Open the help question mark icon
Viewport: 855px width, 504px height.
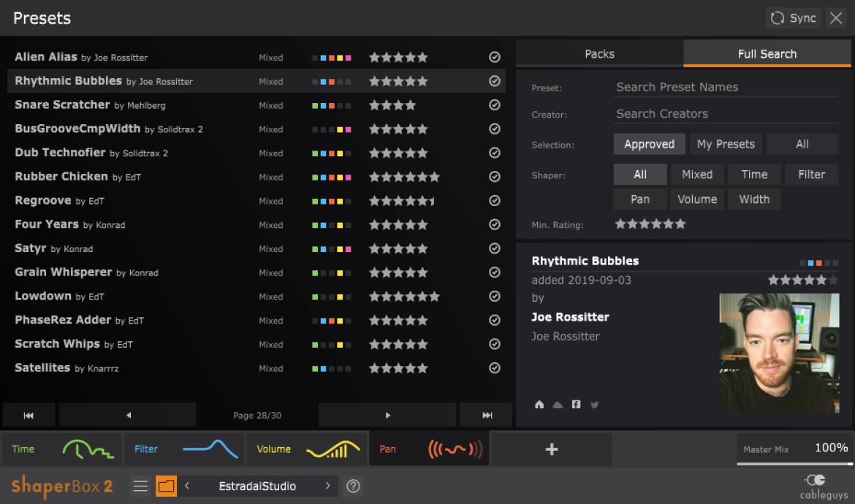pos(354,486)
